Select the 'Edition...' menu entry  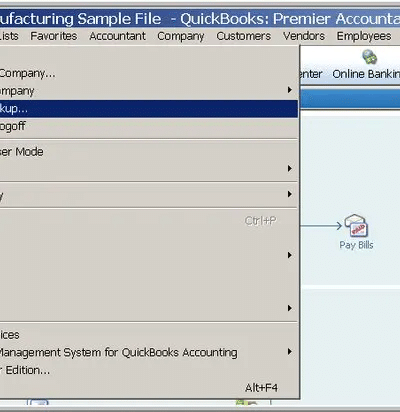149,370
